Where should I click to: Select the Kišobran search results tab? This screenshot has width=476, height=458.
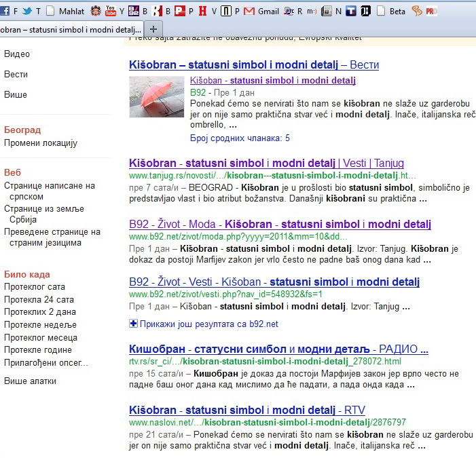point(71,29)
